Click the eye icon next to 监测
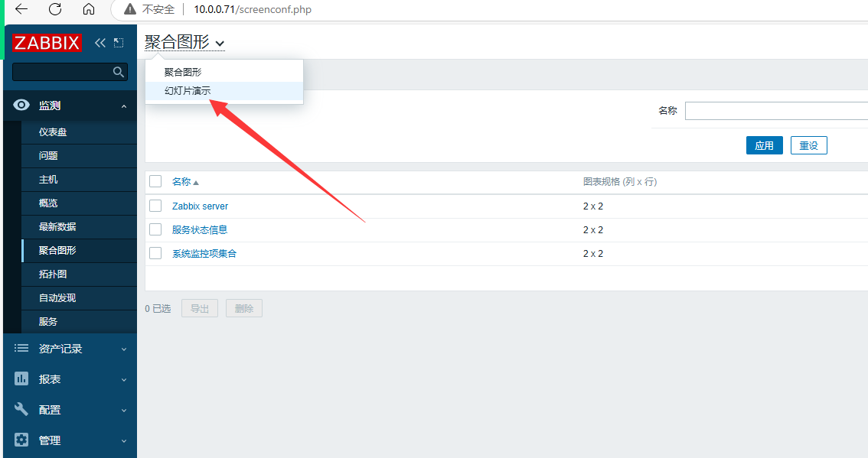The width and height of the screenshot is (868, 458). [21, 105]
